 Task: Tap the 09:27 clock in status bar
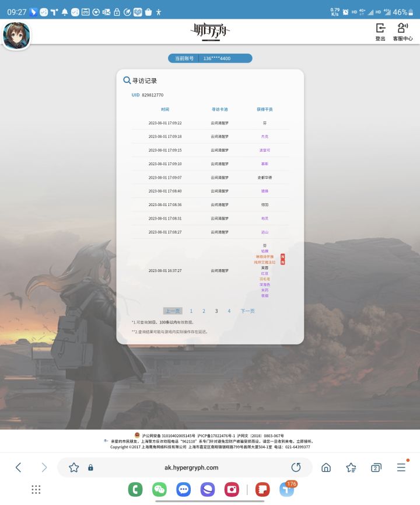click(17, 12)
